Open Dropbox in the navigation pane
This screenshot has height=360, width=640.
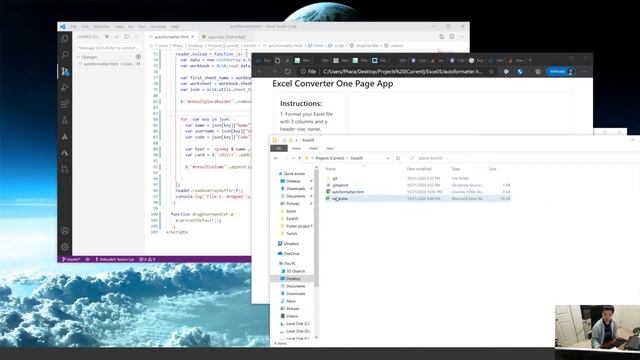tap(291, 243)
